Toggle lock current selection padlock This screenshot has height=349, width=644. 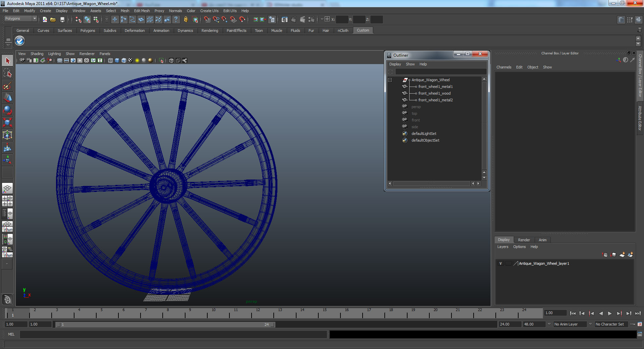pos(185,19)
